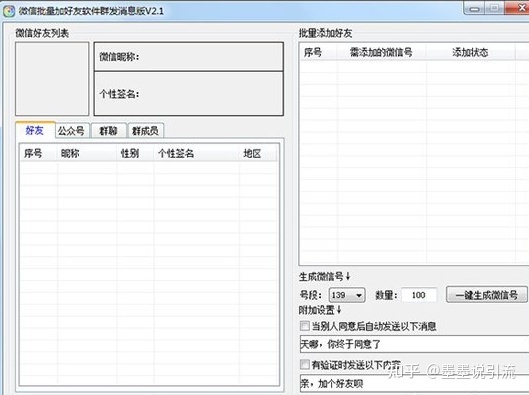Sort friends list by 序号 column
This screenshot has height=395, width=529.
pos(38,154)
